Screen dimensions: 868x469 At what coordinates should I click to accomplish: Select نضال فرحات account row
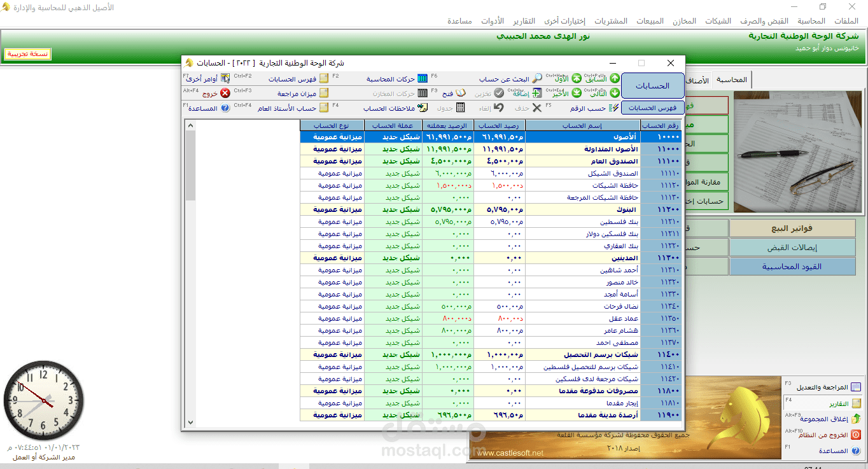point(490,306)
